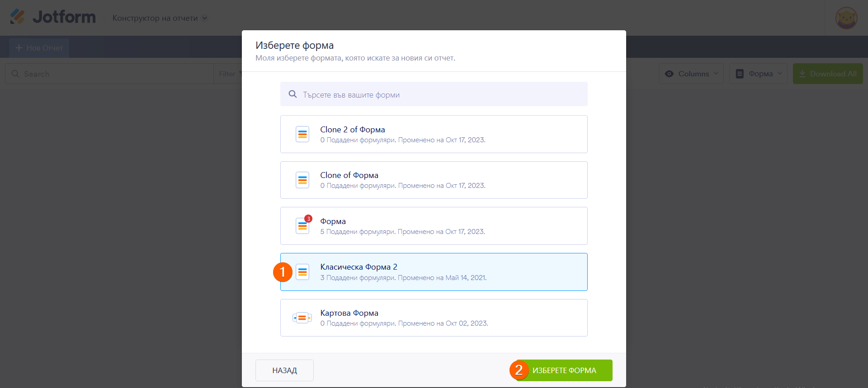Click the Jotform logo icon
Image resolution: width=868 pixels, height=388 pixels.
pos(18,17)
